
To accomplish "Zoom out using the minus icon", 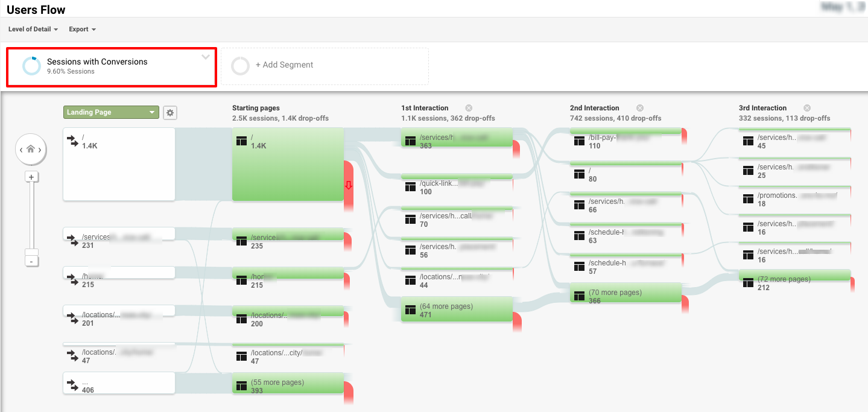I will 31,260.
